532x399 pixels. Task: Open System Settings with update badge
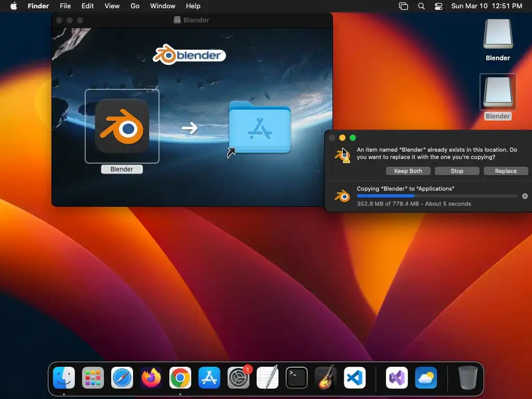tap(238, 378)
